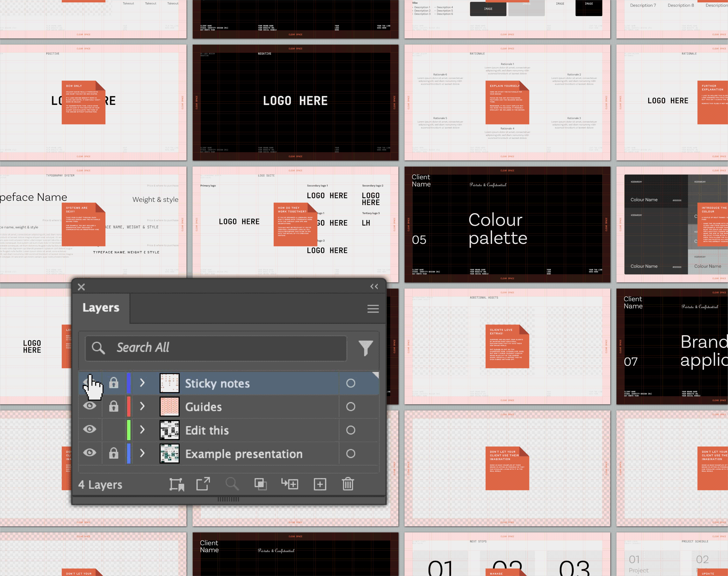Hide the Edit this layer
The image size is (728, 576).
pos(89,429)
